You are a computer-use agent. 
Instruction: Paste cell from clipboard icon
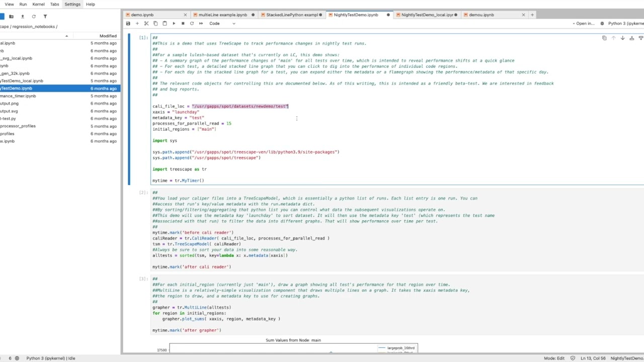pyautogui.click(x=165, y=24)
